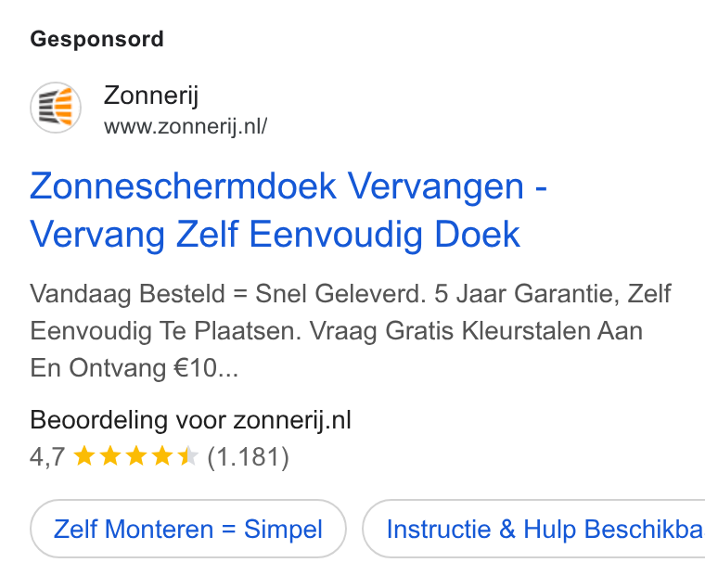Click the second gold rating star
This screenshot has width=705, height=588.
coord(110,455)
